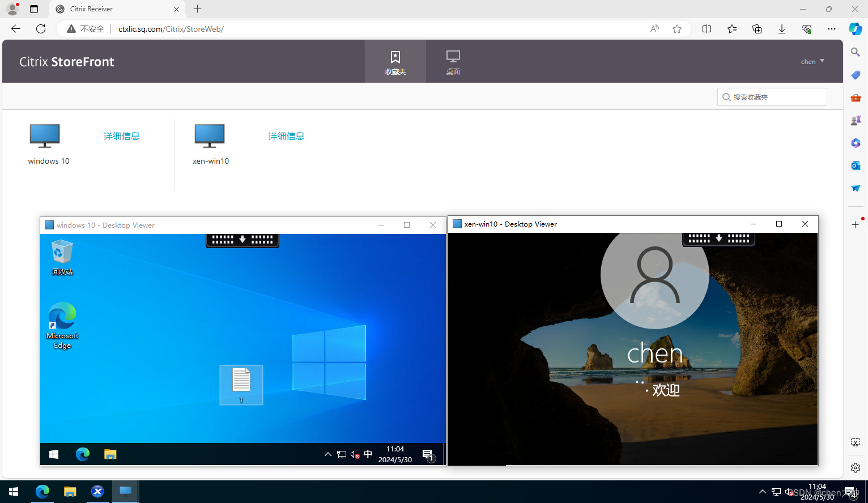This screenshot has height=503, width=868.
Task: Open split screen icon in Edge toolbar
Action: pos(707,29)
